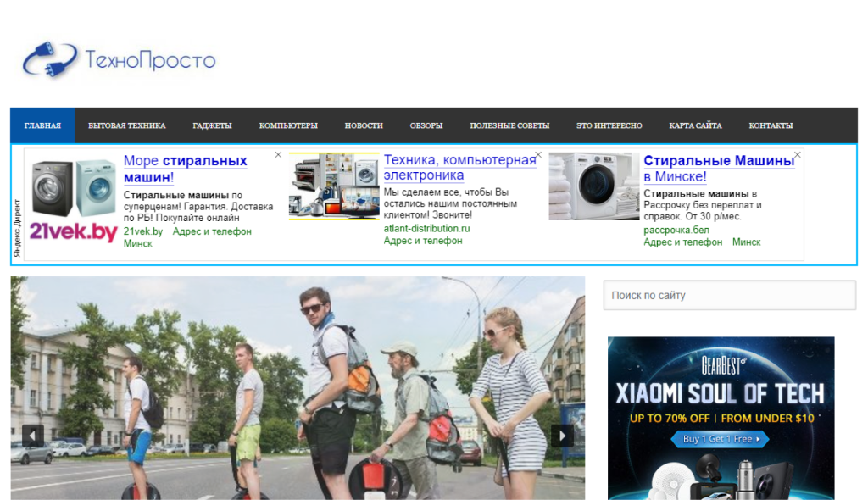Focus the 'Поиск по сайту' search field
Image resolution: width=868 pixels, height=500 pixels.
[729, 296]
